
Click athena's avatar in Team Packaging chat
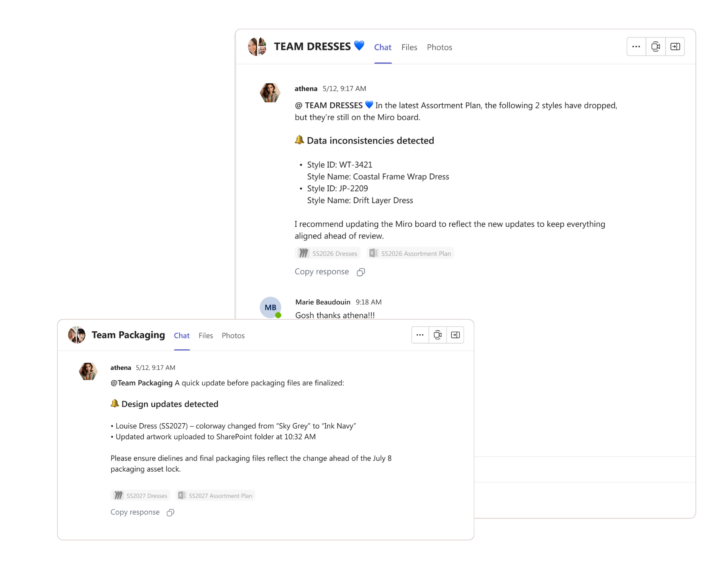coord(88,371)
